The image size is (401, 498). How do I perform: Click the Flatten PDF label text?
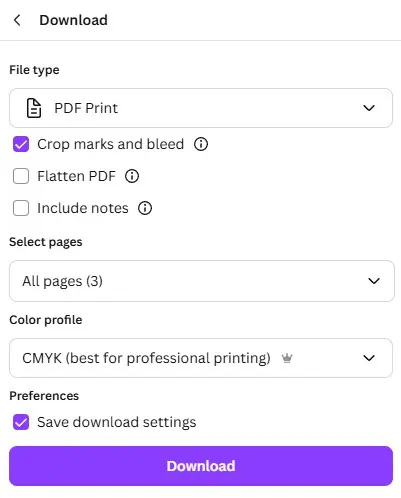pos(76,176)
